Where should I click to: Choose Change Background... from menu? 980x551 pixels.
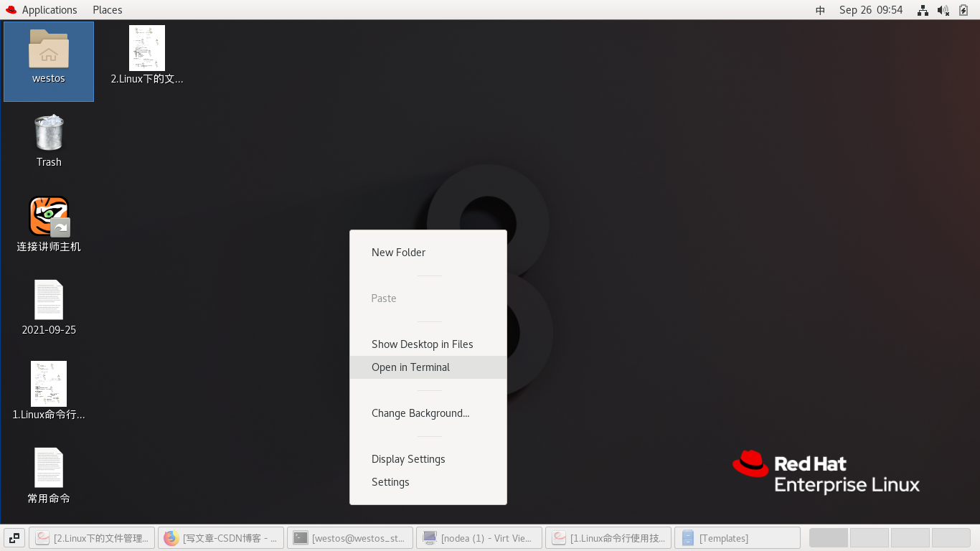pyautogui.click(x=428, y=413)
